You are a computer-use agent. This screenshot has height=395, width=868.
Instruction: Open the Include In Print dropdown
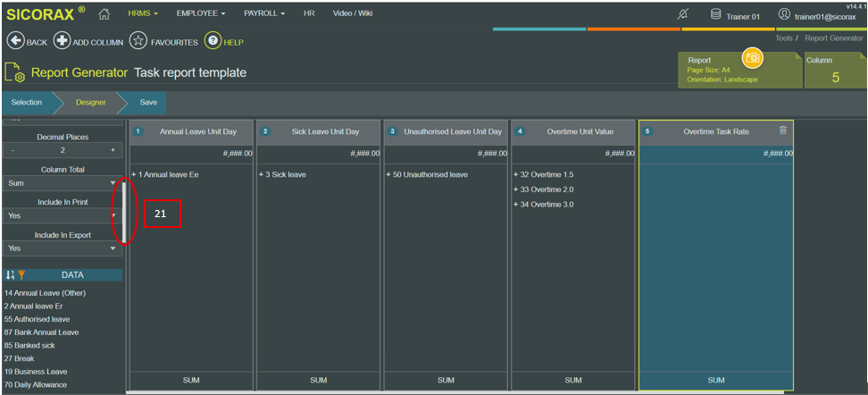[62, 215]
